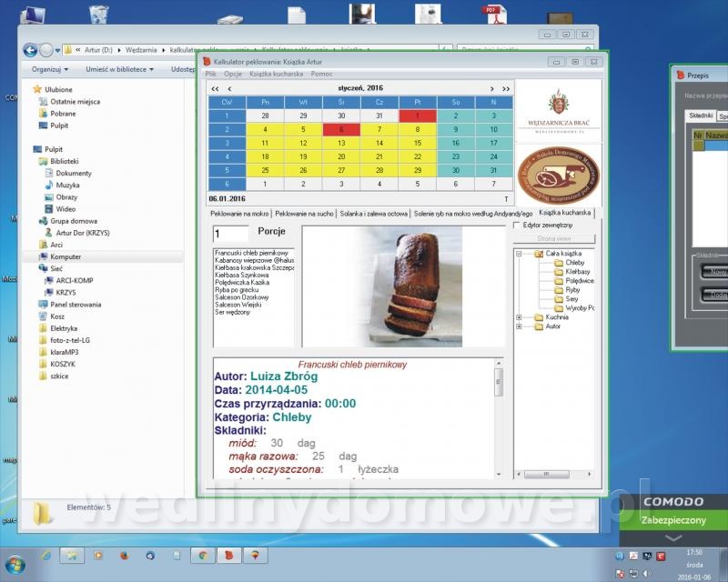
Task: Open the Plik menu
Action: [211, 74]
